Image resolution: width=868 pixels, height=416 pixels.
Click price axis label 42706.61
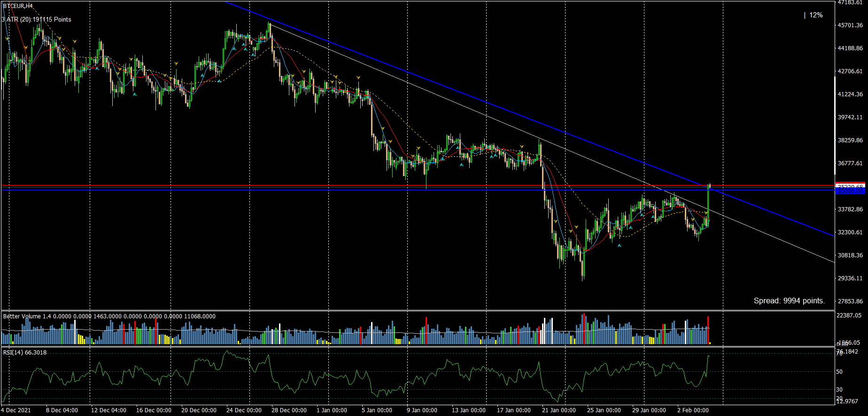pos(850,71)
